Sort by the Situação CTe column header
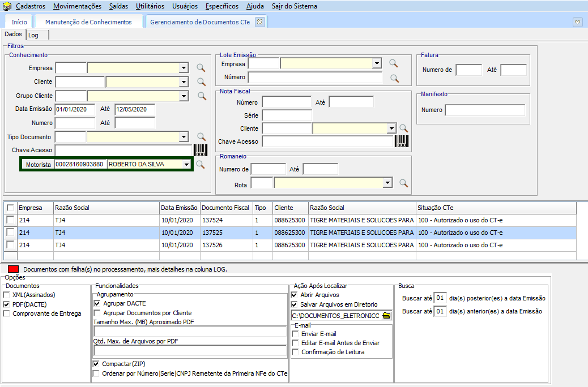 434,208
